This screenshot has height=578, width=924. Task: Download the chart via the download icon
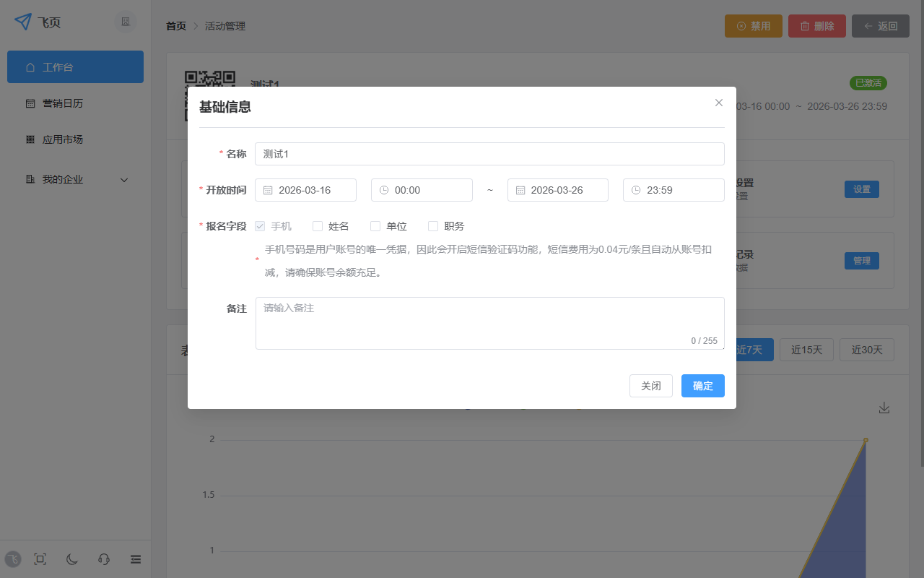(x=884, y=407)
